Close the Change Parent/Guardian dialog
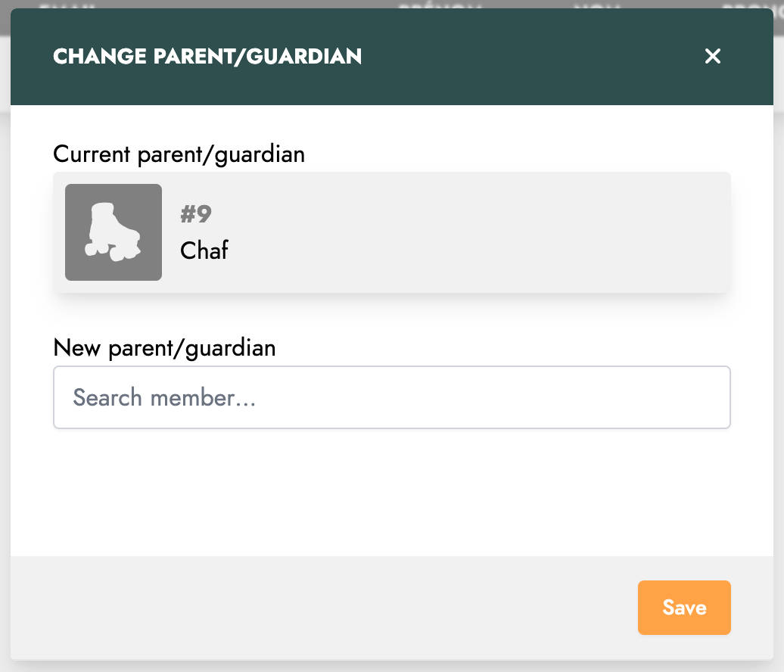The image size is (784, 672). [x=713, y=56]
